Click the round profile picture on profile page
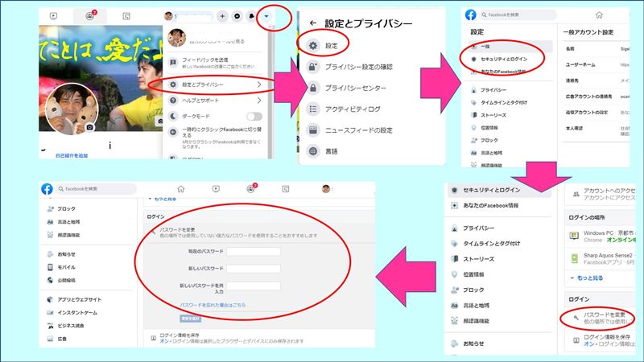Screen dimensions: 644x362 (x=72, y=109)
